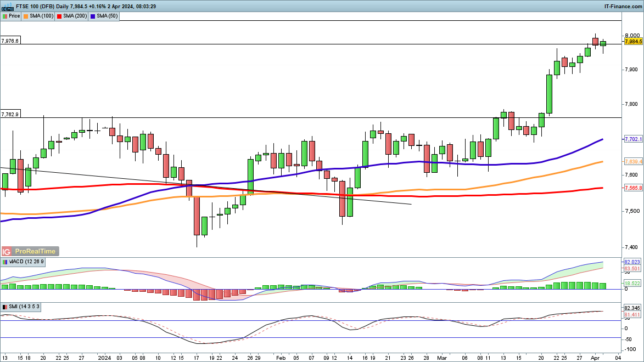Click the orange SMA (100) legend swatch
Screen dimensions: 644x362
click(26, 16)
